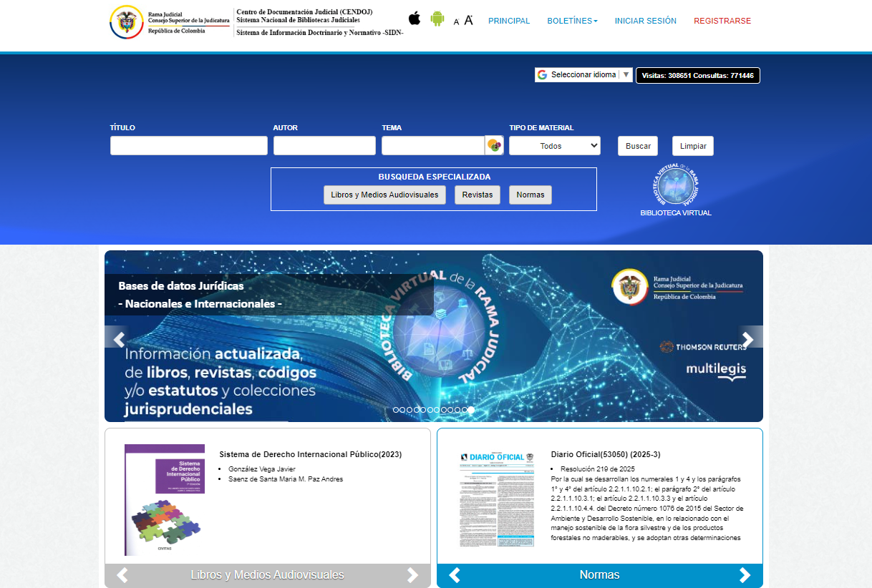Open the Apple iOS app icon
The image size is (872, 588).
click(415, 18)
